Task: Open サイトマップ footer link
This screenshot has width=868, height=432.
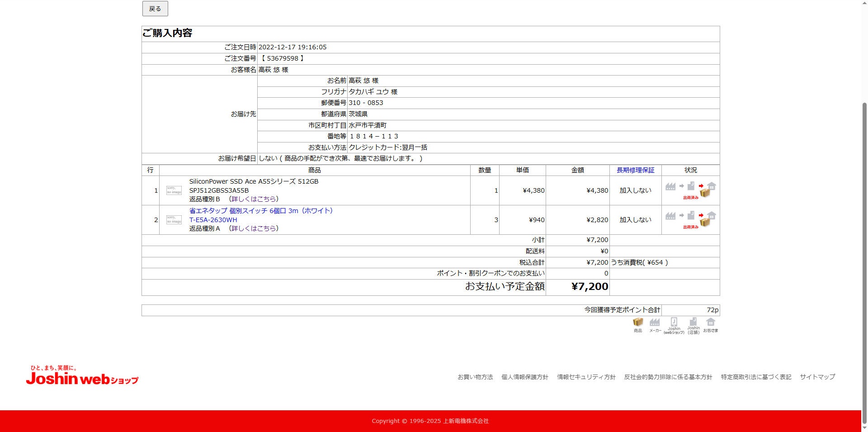Action: click(817, 377)
